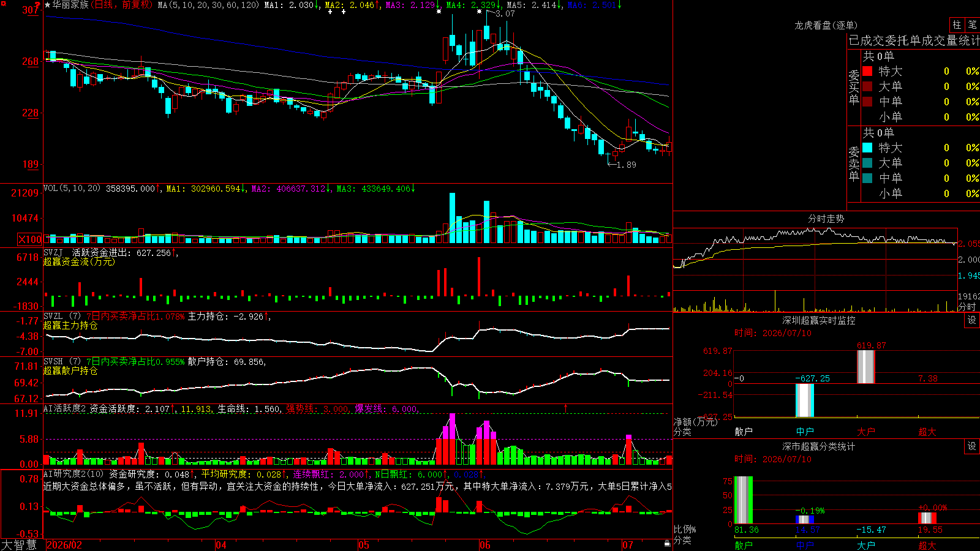980x551 pixels.
Task: Click the SVZL (7) indicator label
Action: [x=62, y=317]
